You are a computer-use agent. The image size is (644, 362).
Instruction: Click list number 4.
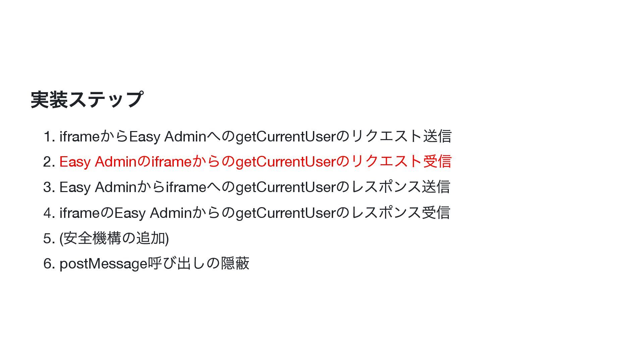pyautogui.click(x=49, y=213)
